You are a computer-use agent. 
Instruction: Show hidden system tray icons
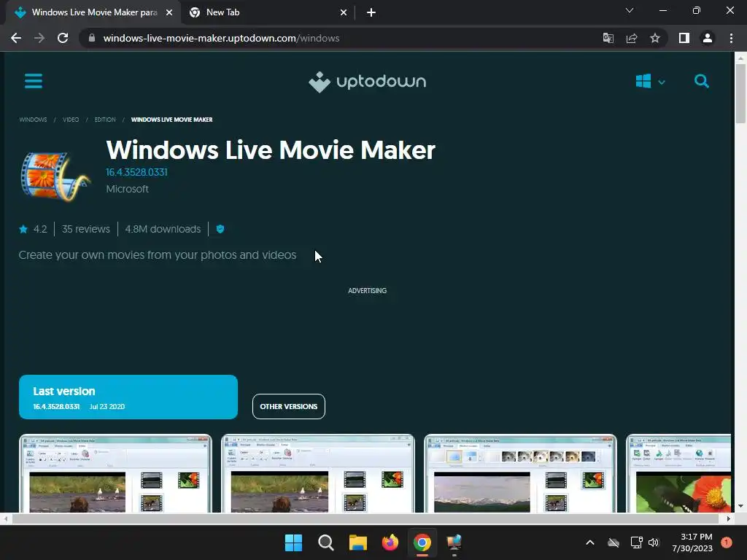(x=589, y=542)
